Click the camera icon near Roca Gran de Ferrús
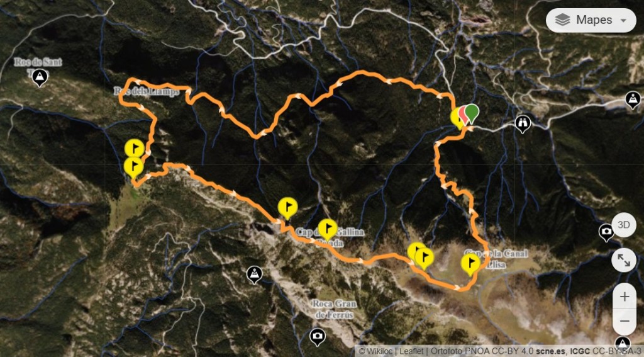644x357 pixels. [317, 336]
